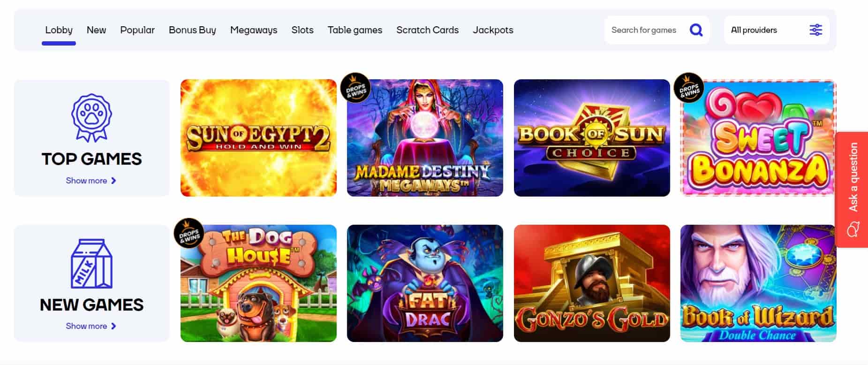Open the Fat Drac game thumbnail
The image size is (868, 365).
425,283
